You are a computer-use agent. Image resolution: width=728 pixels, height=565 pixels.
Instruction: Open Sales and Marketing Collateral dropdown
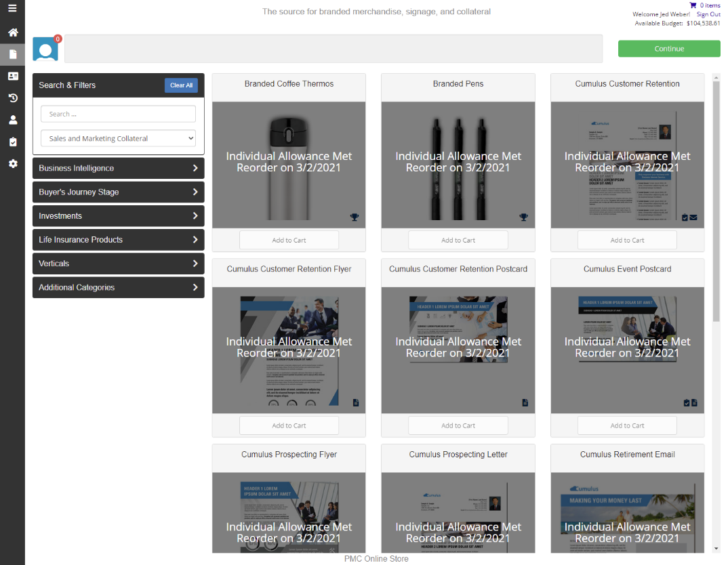point(118,138)
